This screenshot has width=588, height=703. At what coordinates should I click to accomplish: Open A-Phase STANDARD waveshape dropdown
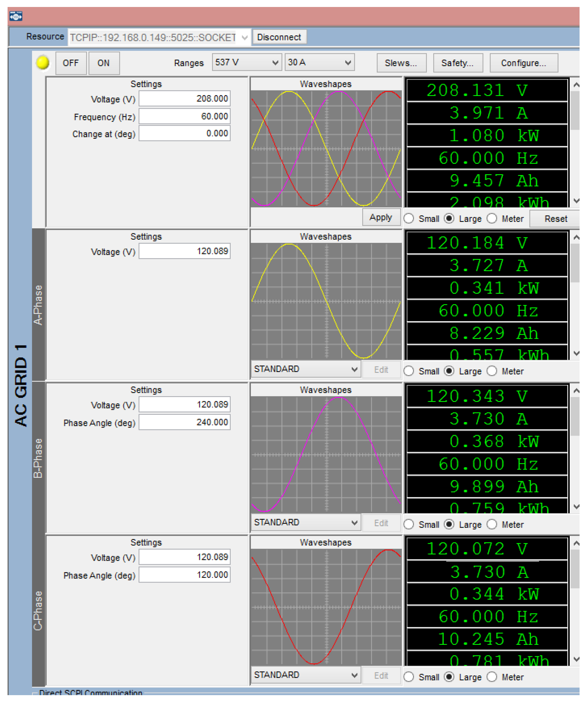tap(305, 369)
